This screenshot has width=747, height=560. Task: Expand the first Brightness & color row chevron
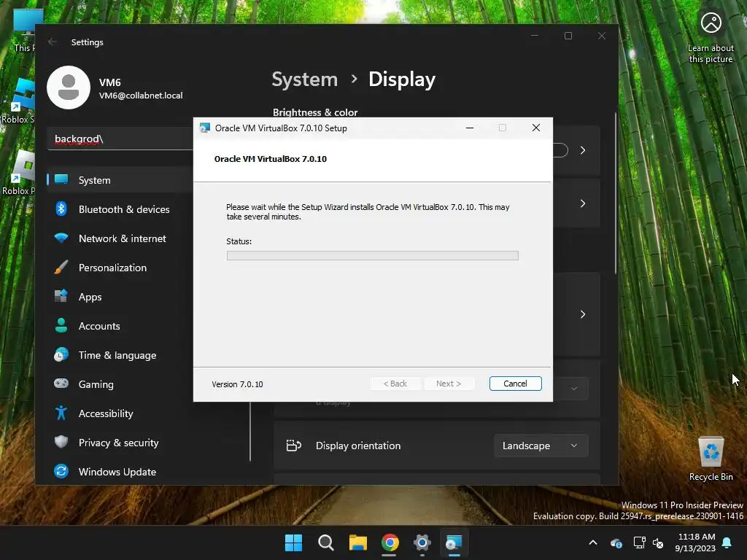pyautogui.click(x=583, y=150)
